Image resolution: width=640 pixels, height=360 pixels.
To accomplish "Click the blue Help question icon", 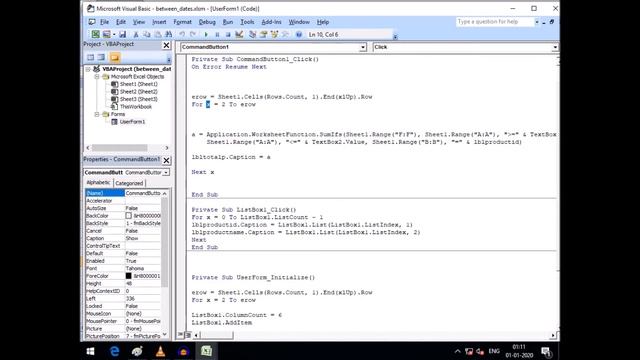I will [299, 35].
